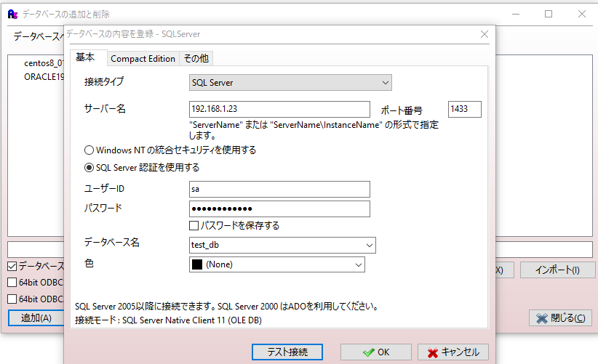Expand the データベース名 combo box arrow
The width and height of the screenshot is (598, 364).
click(370, 246)
